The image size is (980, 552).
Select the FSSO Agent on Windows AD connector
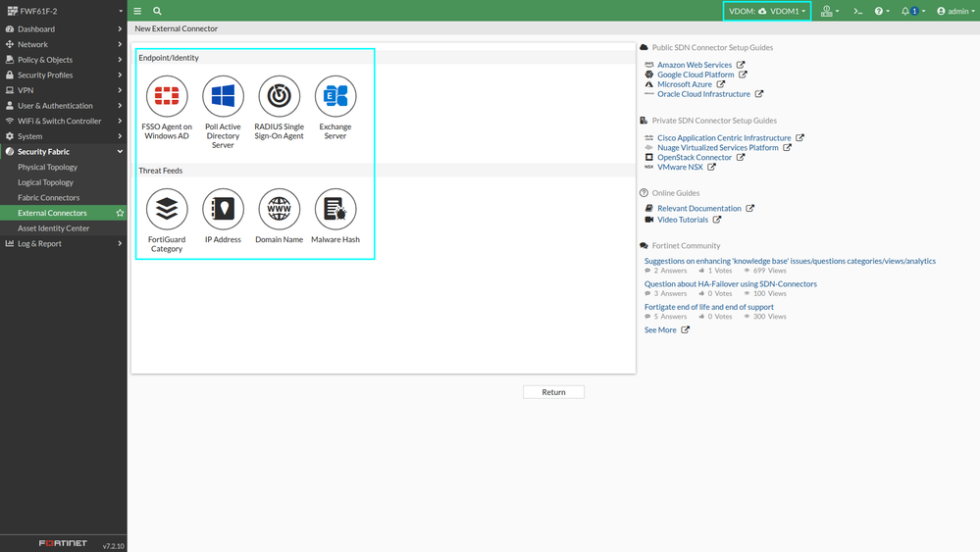(167, 108)
